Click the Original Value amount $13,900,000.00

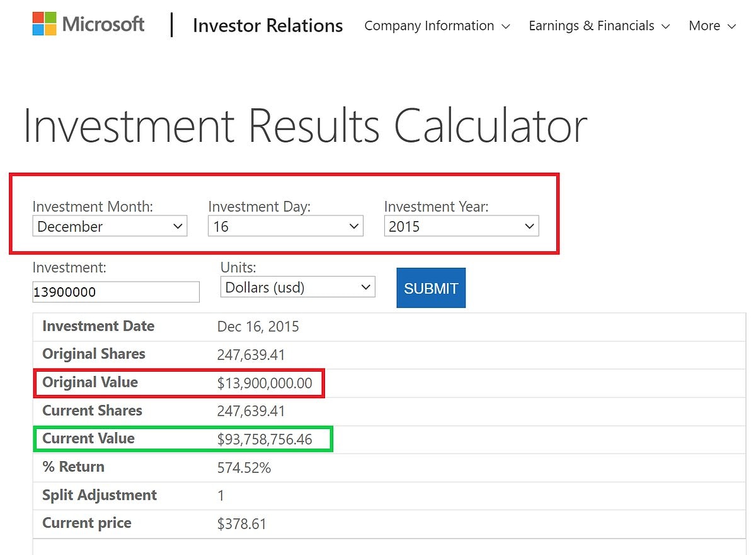pyautogui.click(x=265, y=383)
